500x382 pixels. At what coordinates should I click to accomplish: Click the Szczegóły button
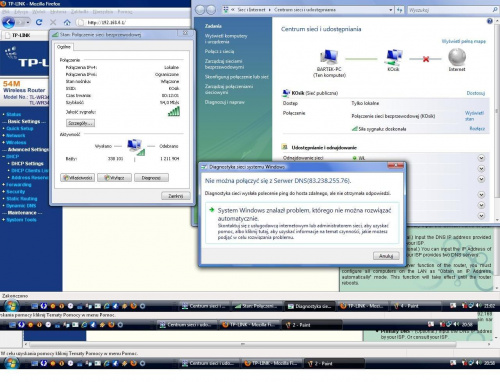[x=80, y=123]
